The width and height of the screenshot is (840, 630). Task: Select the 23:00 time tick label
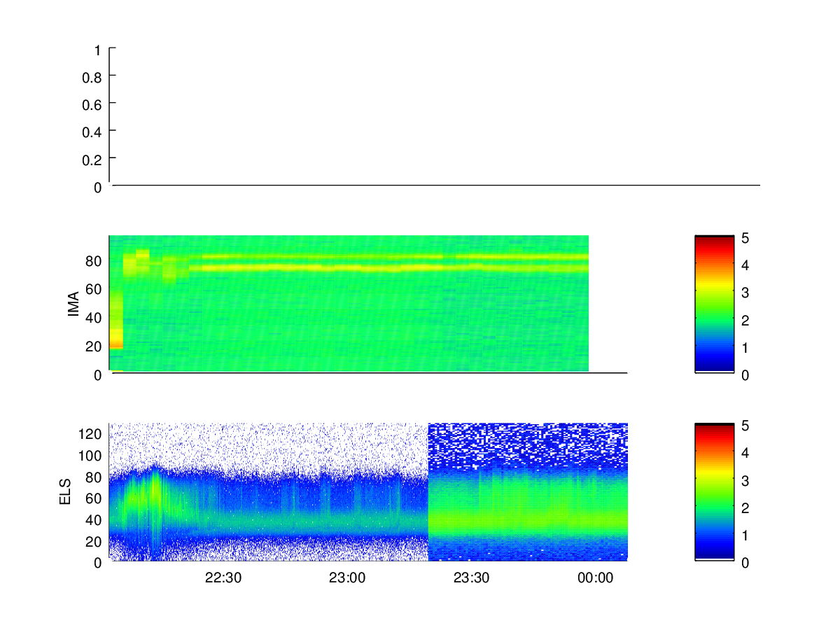(x=348, y=578)
